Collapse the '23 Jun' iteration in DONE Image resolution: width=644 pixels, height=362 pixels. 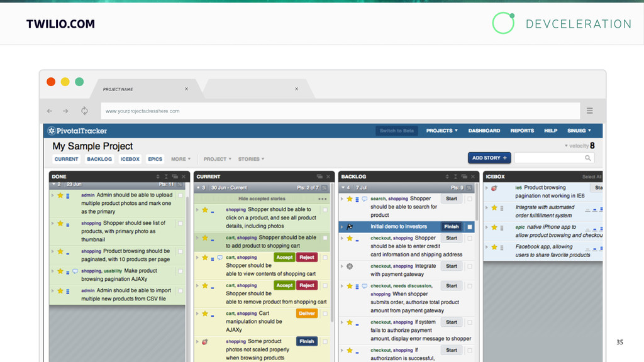[54, 184]
